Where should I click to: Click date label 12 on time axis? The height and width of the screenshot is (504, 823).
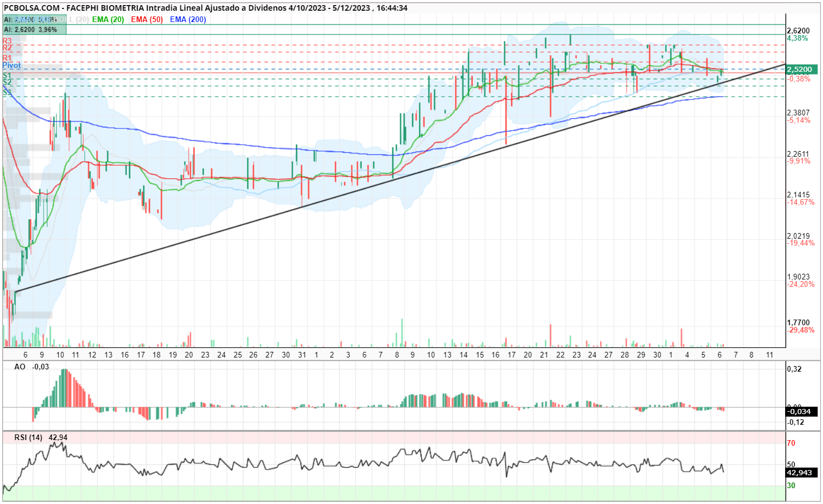(92, 355)
